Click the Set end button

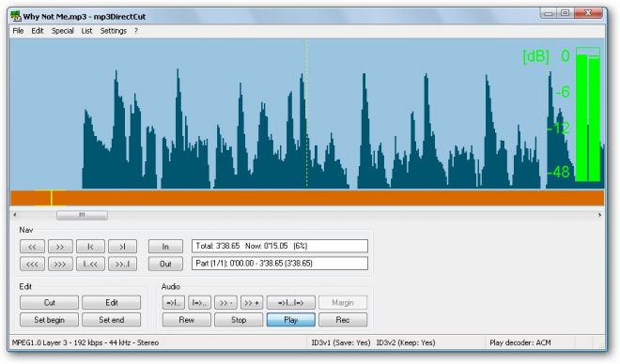click(112, 320)
